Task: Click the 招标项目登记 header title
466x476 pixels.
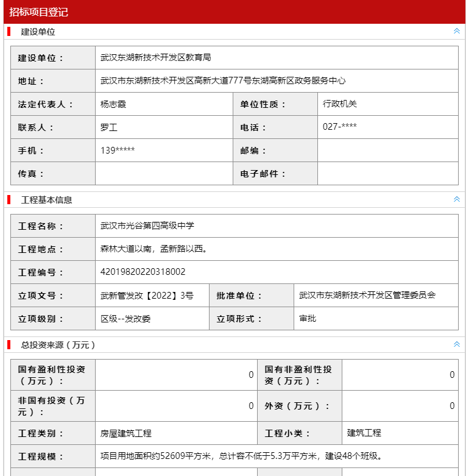Action: coord(38,12)
